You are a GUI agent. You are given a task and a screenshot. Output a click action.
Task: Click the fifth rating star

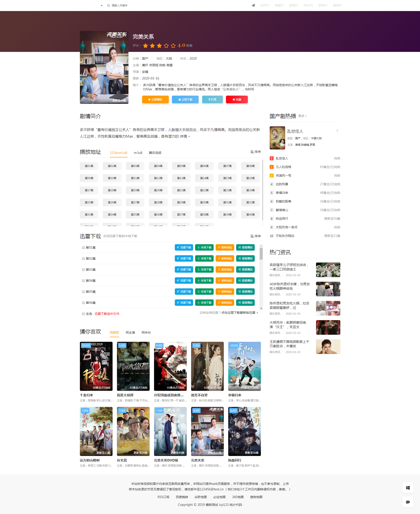click(x=173, y=45)
